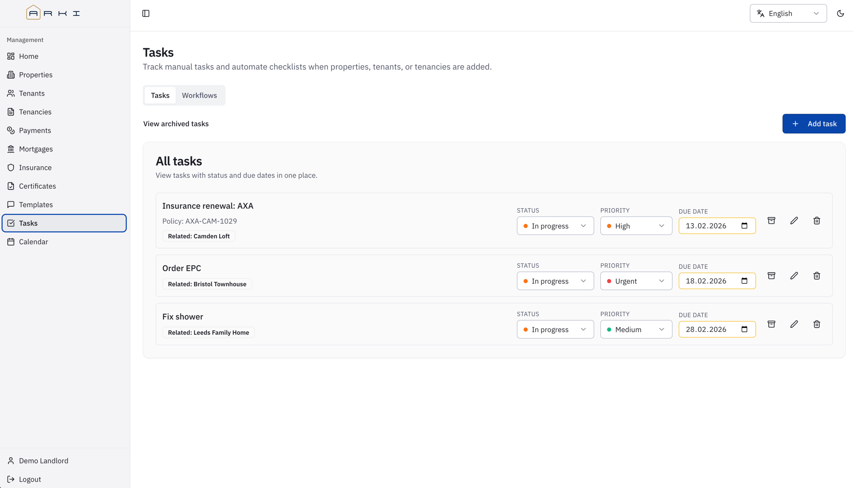This screenshot has width=868, height=488.
Task: Click due date field 28.02.2026
Action: 717,329
